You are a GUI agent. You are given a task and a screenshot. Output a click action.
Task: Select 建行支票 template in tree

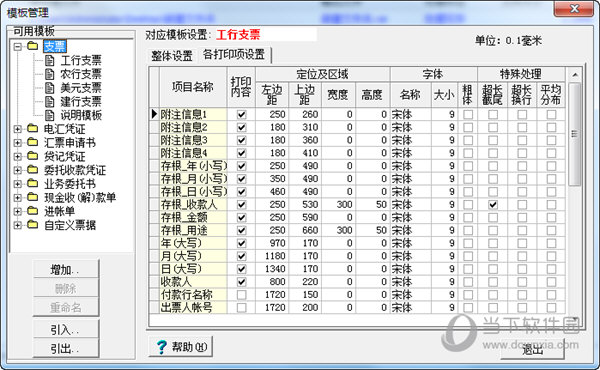81,101
